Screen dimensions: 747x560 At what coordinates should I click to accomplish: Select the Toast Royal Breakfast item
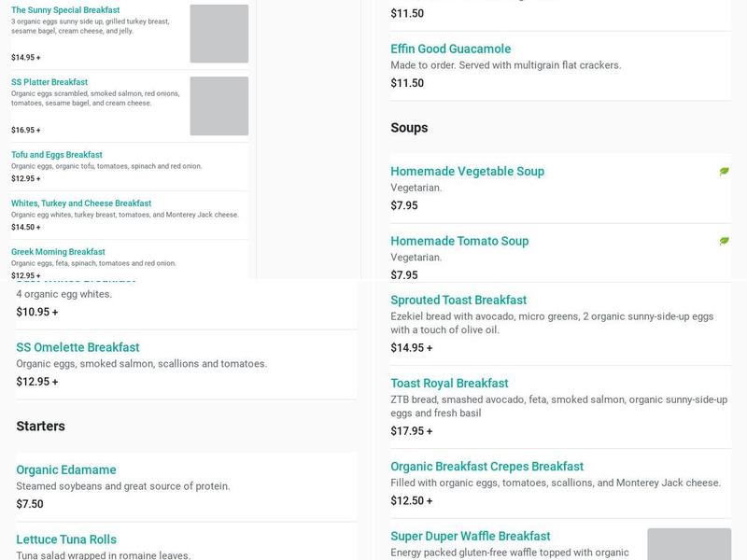point(449,384)
